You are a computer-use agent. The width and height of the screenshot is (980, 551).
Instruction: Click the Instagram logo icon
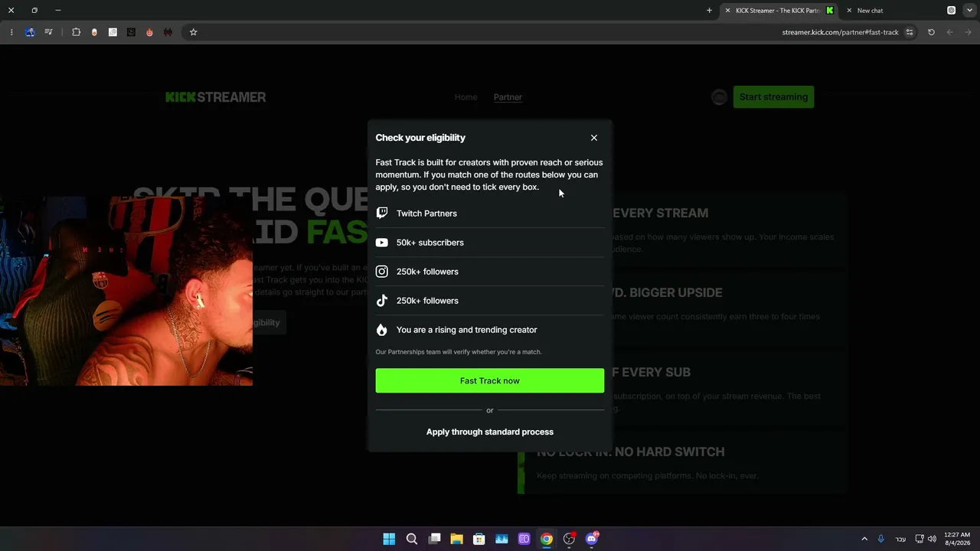click(x=382, y=272)
